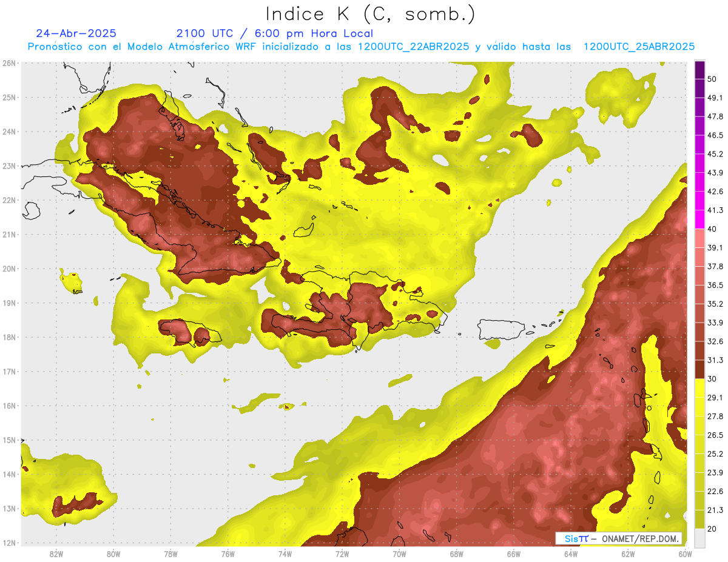Click the 25N latitude label
This screenshot has width=728, height=562.
coord(10,97)
